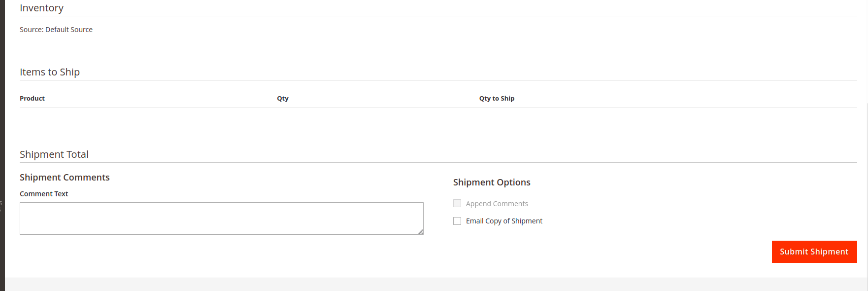This screenshot has height=291, width=868.
Task: Click the Product column header
Action: pos(32,98)
